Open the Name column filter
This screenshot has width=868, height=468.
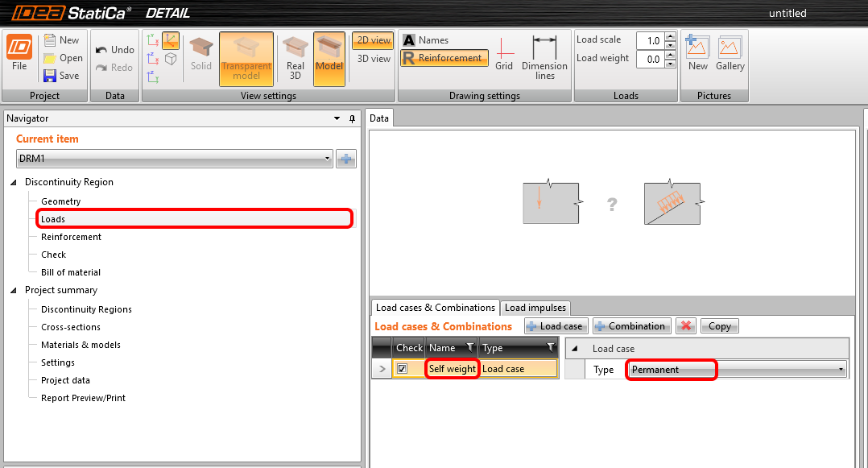[470, 347]
